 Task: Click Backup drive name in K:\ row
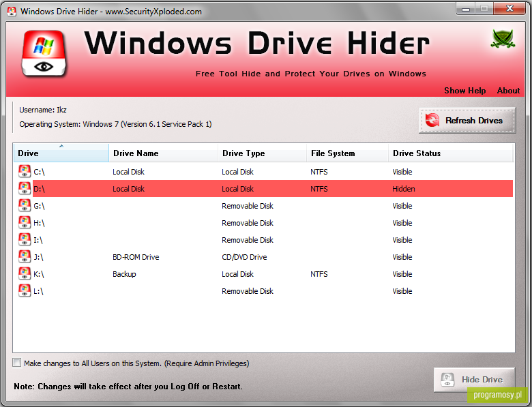[x=124, y=274]
